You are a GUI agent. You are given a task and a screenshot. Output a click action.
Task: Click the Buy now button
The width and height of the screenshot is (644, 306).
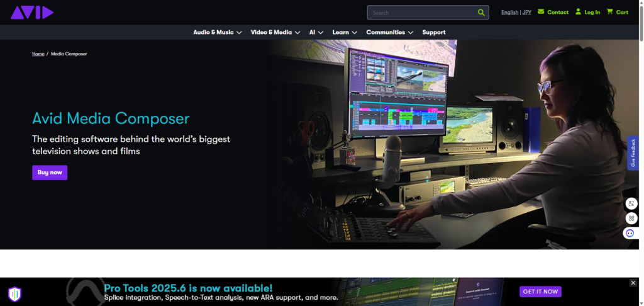pyautogui.click(x=50, y=173)
